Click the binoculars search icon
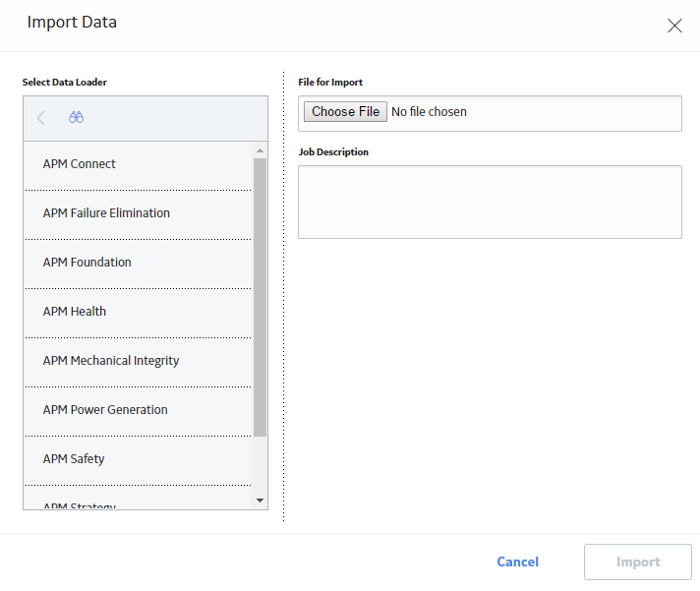This screenshot has height=591, width=700. [x=76, y=117]
